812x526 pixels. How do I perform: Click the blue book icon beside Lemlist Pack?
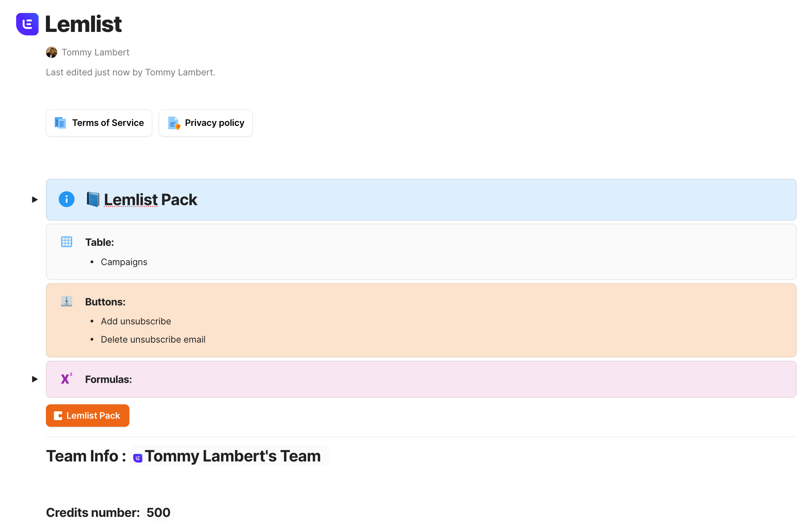coord(93,200)
